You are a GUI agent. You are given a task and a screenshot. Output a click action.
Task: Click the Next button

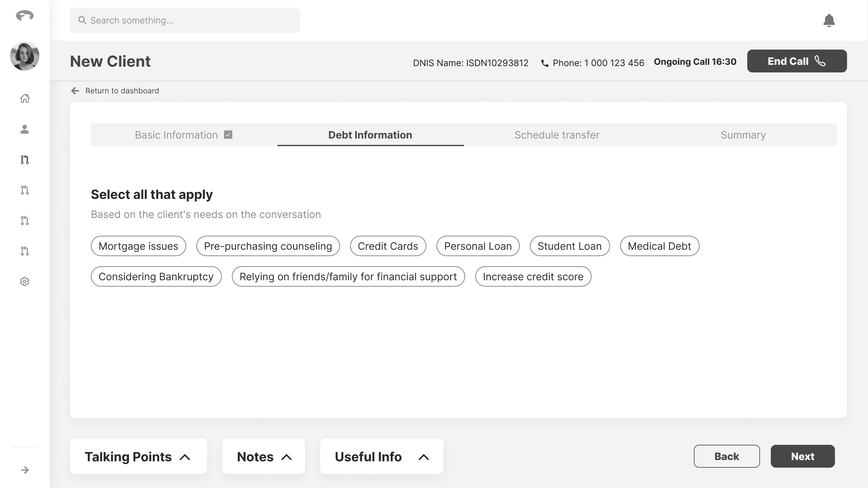[802, 456]
